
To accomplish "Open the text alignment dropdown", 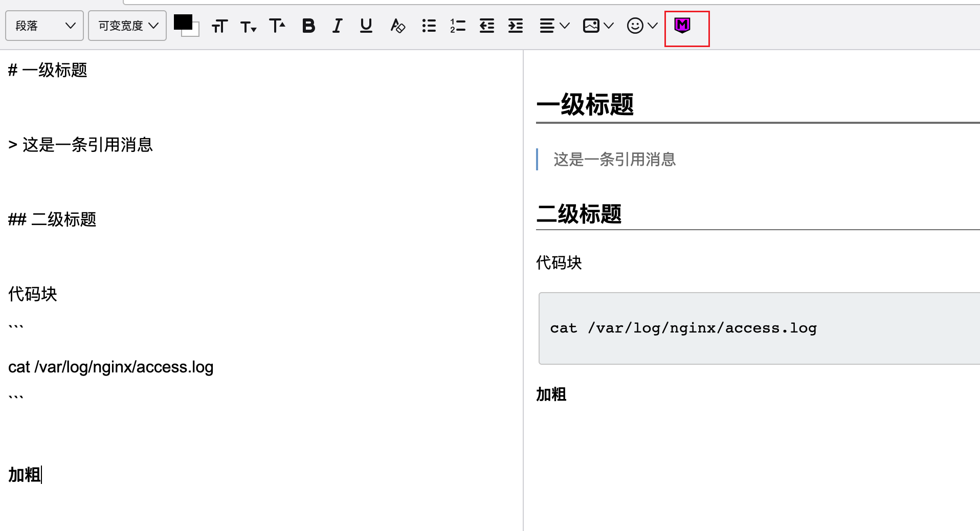I will click(x=553, y=26).
